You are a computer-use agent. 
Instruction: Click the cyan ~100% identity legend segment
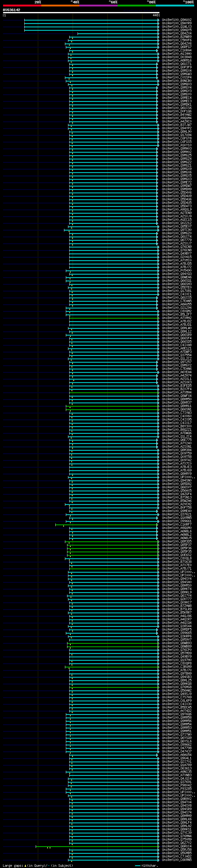click(x=175, y=6)
